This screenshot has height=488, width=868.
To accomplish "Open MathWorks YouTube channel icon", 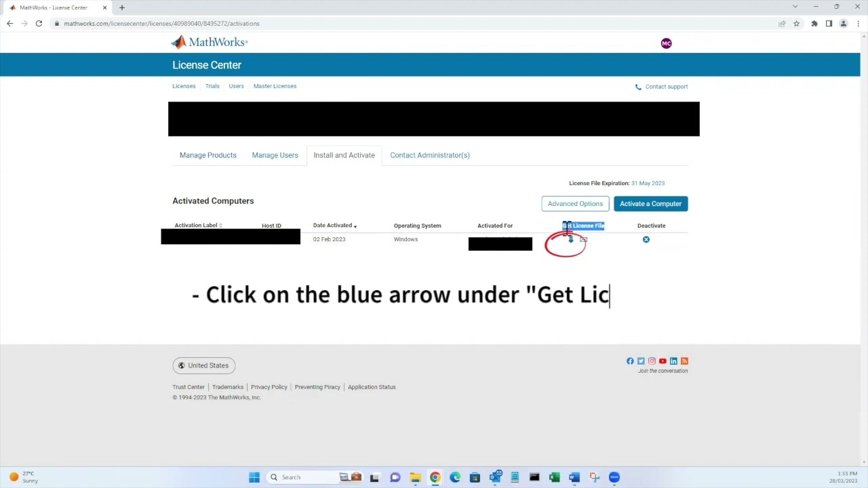I will (663, 361).
